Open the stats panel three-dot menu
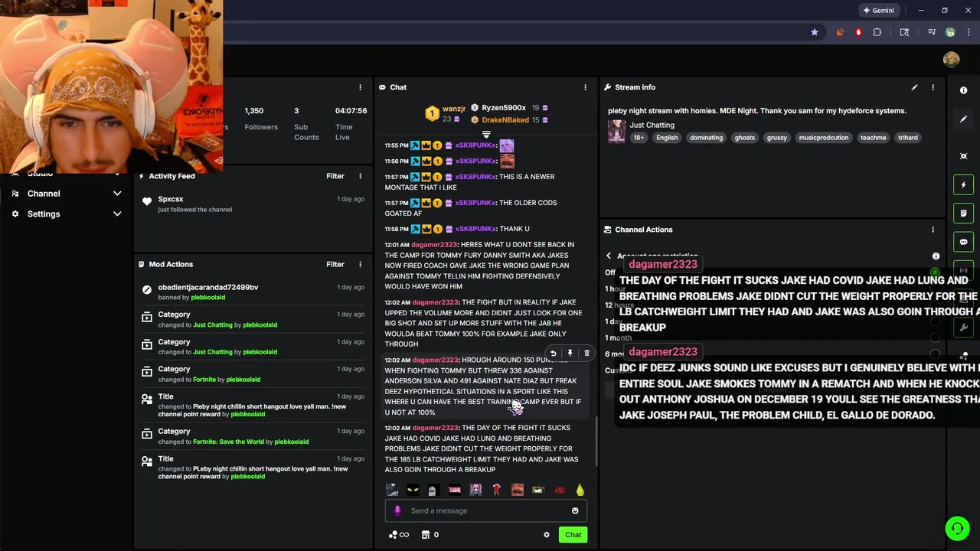 (360, 87)
